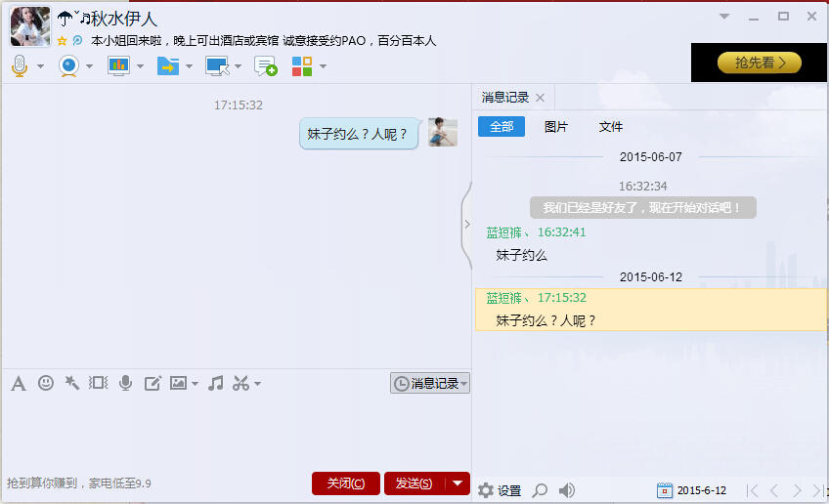Open the send options dropdown arrow
Viewport: 829px width, 504px height.
pos(458,483)
